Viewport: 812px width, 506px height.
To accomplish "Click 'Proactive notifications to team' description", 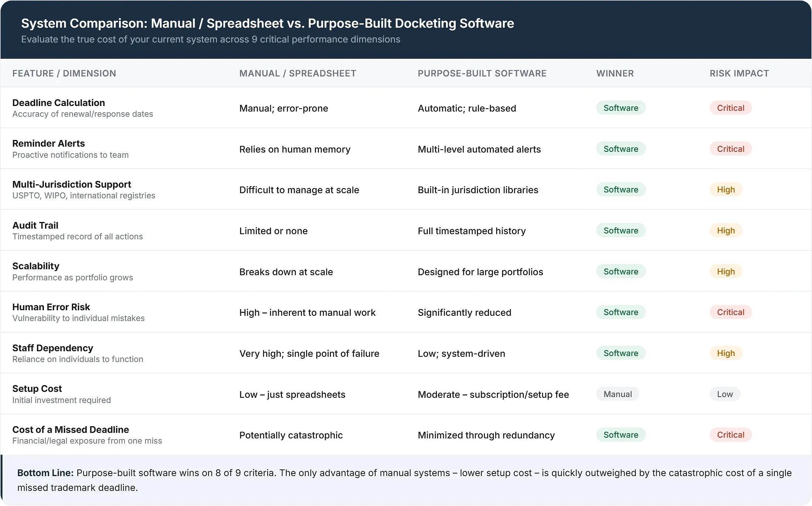I will (70, 155).
